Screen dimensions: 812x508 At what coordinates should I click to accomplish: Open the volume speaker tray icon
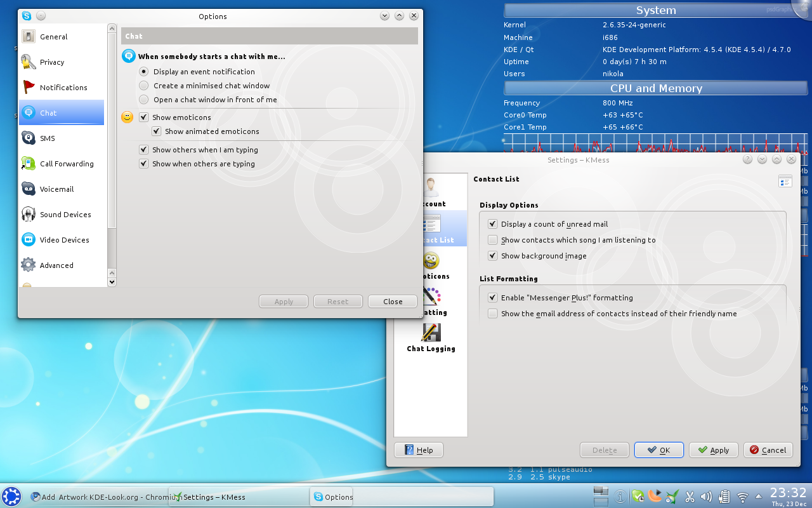pyautogui.click(x=707, y=497)
